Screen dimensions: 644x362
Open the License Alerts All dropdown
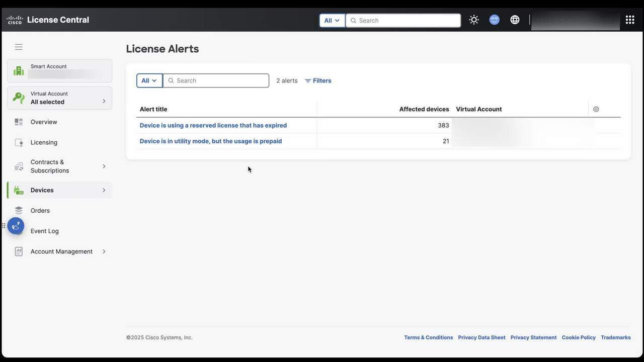pyautogui.click(x=149, y=80)
